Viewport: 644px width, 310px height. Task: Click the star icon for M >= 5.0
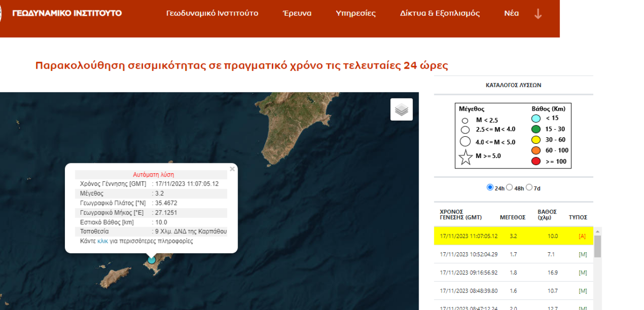[466, 157]
